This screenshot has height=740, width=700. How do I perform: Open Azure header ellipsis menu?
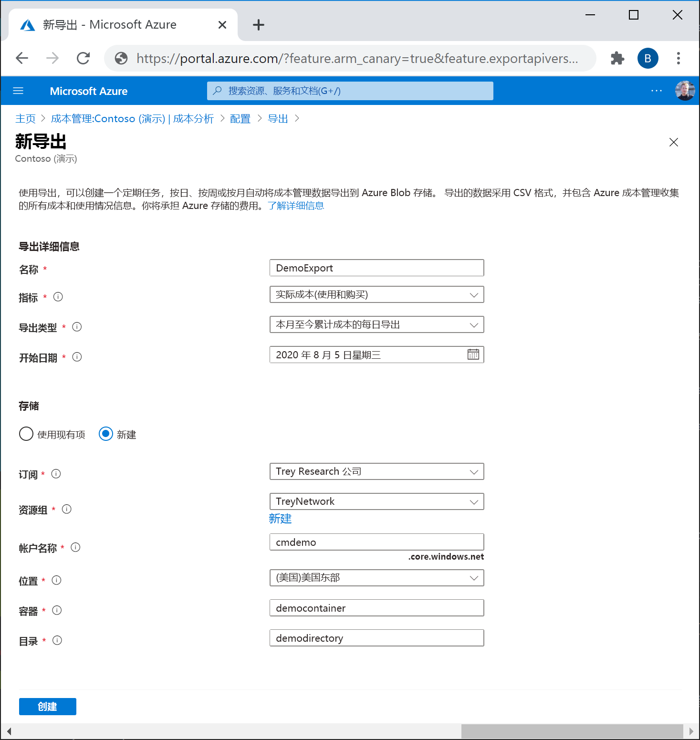[657, 91]
